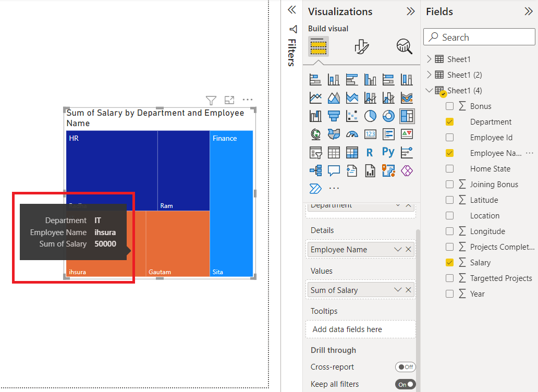Image resolution: width=538 pixels, height=392 pixels.
Task: Check the Joining Bonus field checkbox
Action: point(449,184)
